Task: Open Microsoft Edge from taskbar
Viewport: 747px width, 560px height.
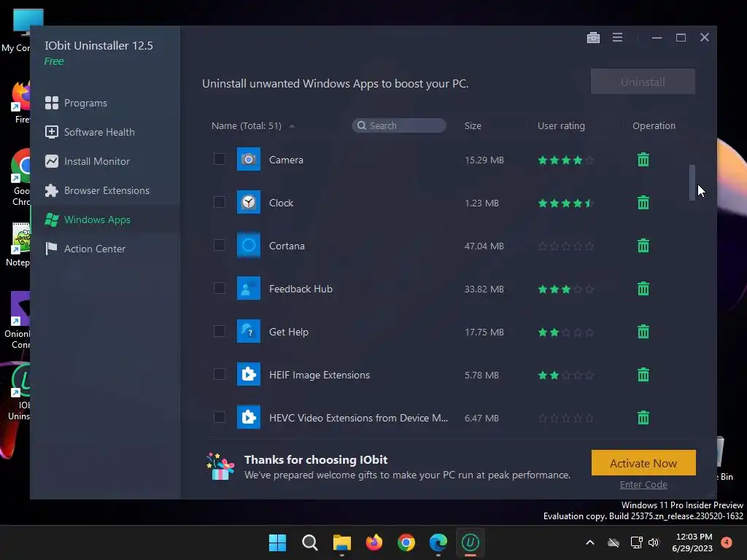Action: click(x=438, y=542)
